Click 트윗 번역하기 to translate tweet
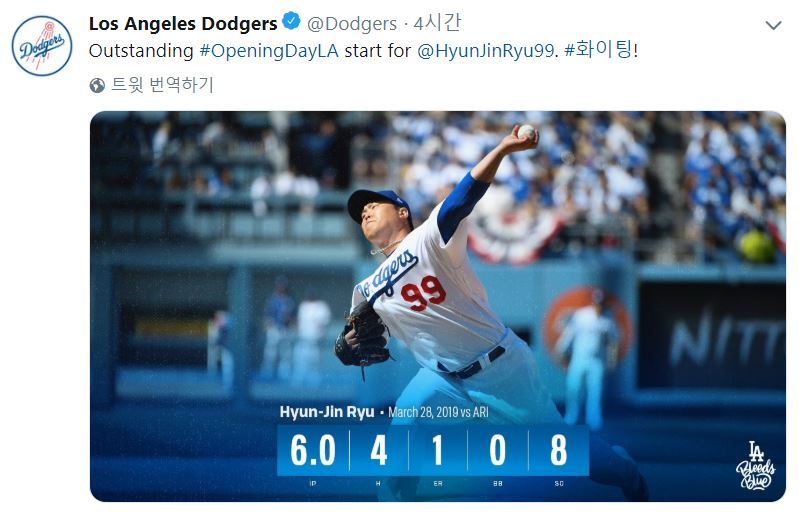 [x=162, y=85]
